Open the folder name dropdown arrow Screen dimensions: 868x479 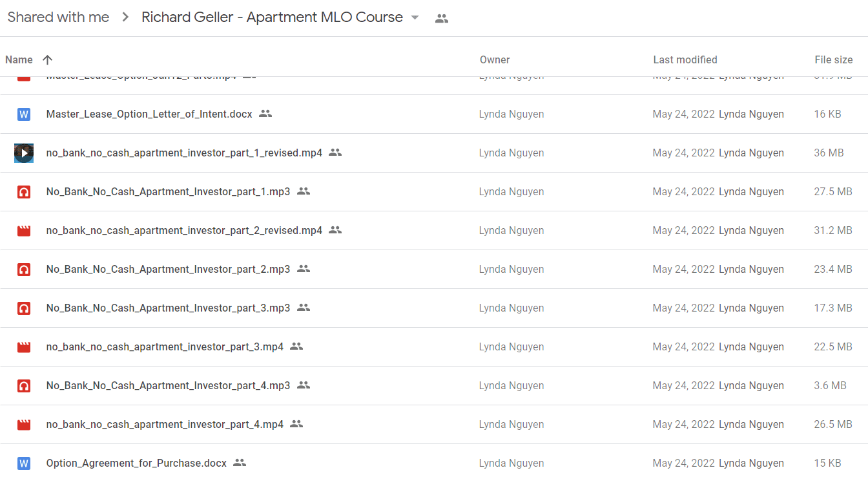click(x=415, y=17)
